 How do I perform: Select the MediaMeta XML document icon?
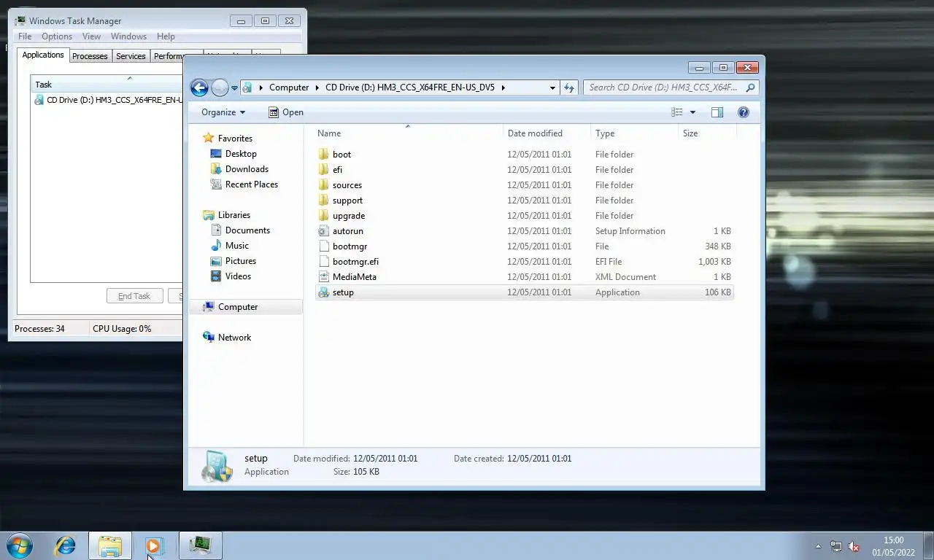click(324, 277)
